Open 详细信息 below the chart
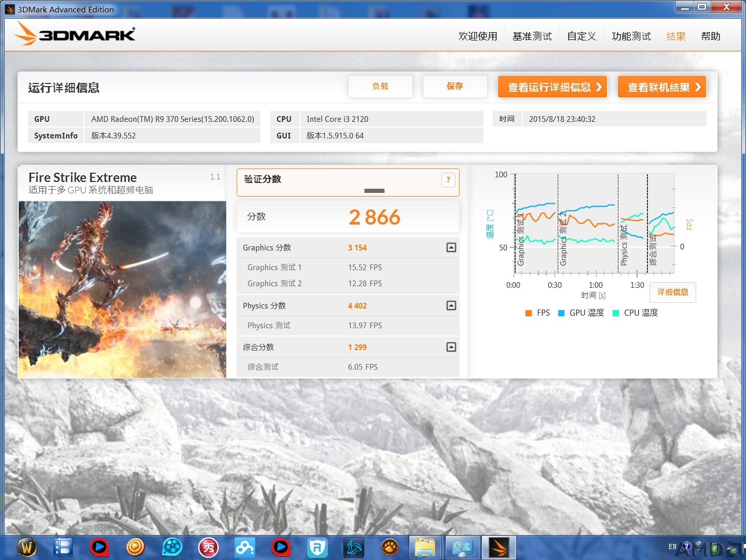Image resolution: width=746 pixels, height=560 pixels. (x=673, y=292)
